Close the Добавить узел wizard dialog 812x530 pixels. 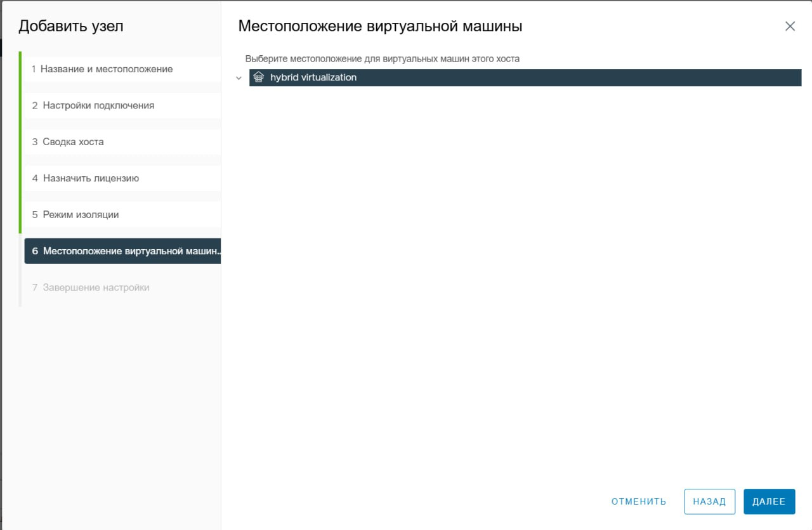tap(790, 26)
